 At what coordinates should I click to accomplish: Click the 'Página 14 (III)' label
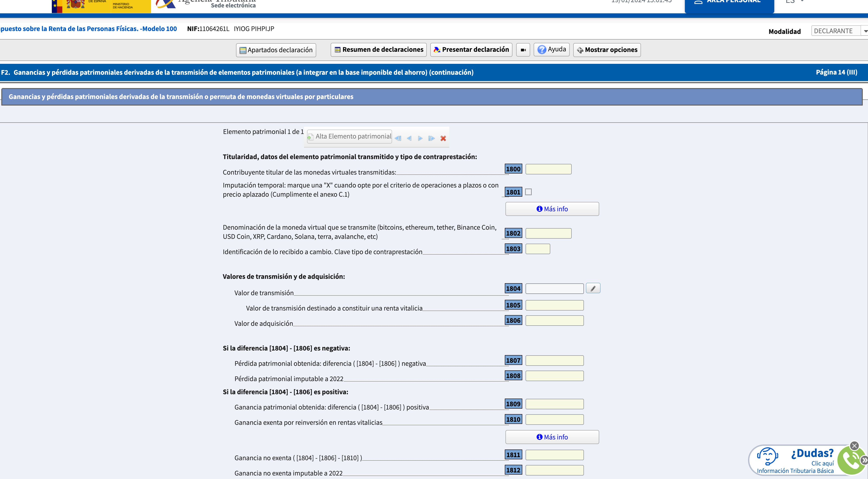point(836,72)
